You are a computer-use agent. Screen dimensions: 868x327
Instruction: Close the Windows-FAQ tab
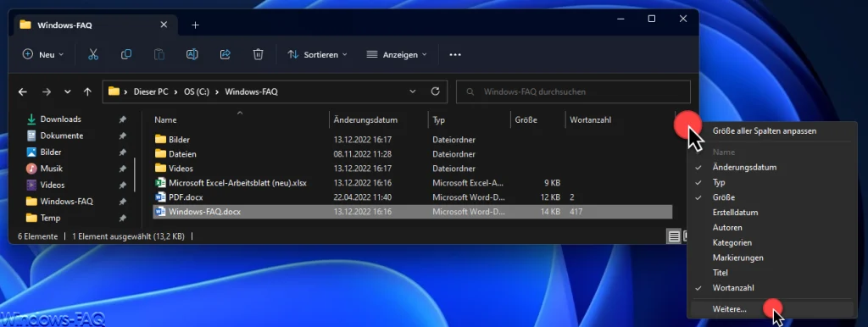(x=164, y=25)
